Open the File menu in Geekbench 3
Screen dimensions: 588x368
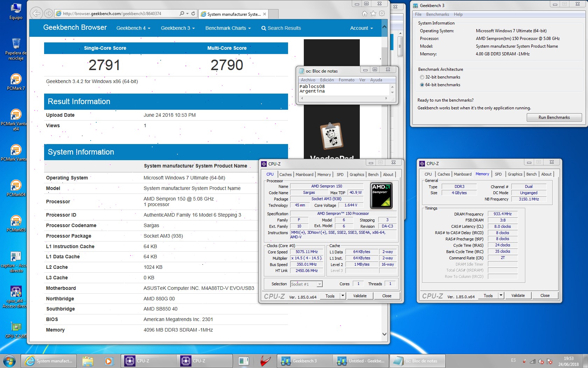[x=418, y=14]
